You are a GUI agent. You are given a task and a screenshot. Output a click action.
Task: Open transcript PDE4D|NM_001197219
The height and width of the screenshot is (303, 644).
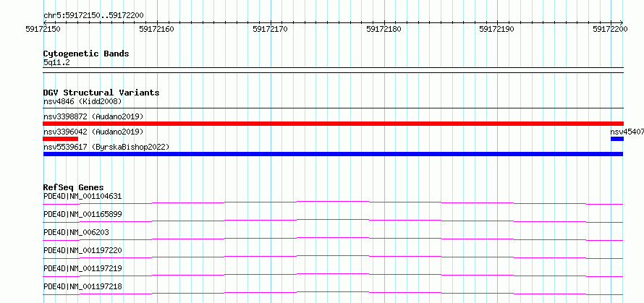[x=82, y=268]
